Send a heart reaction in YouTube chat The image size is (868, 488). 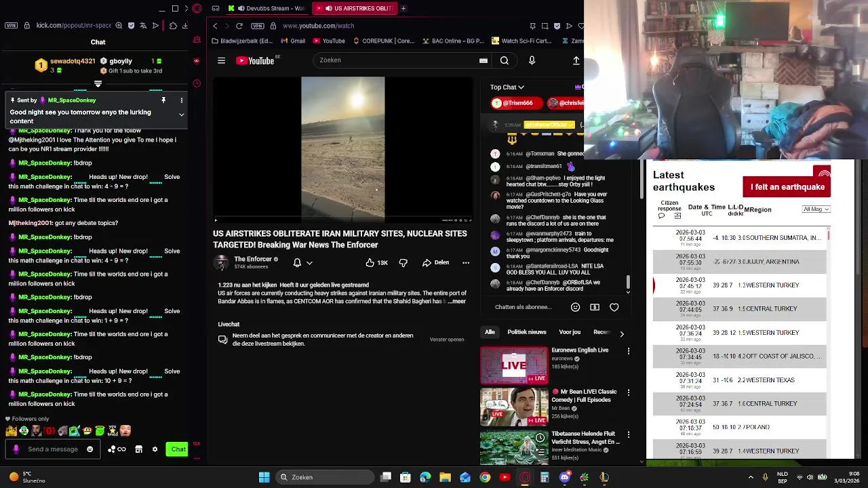614,307
